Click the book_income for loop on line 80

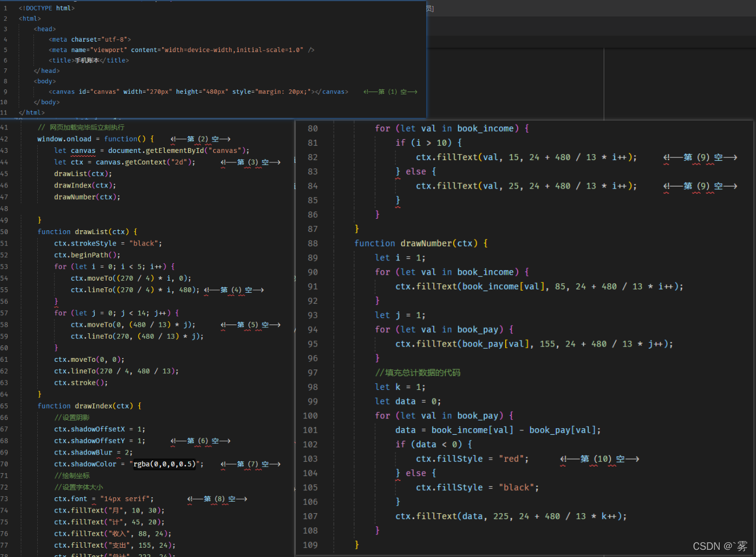click(452, 128)
